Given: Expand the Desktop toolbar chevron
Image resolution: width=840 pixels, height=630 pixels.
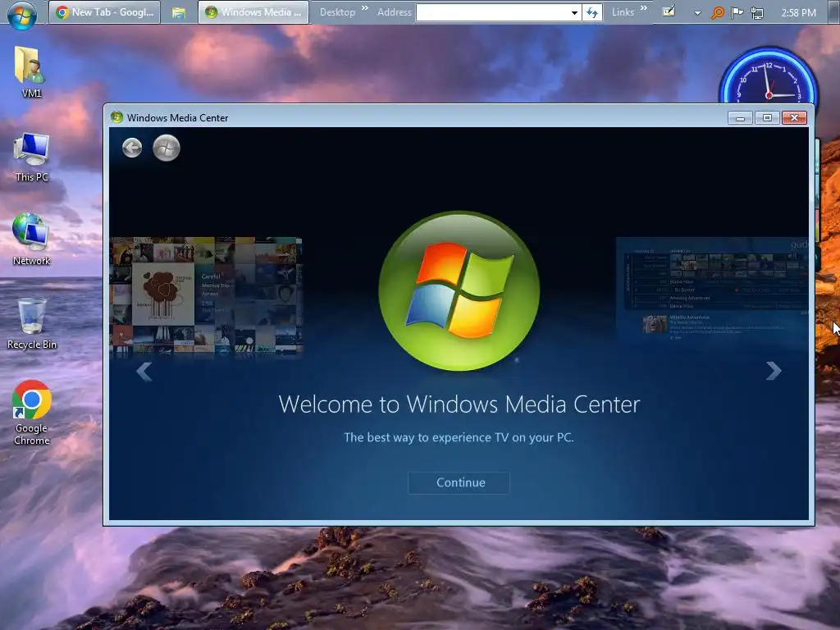Looking at the screenshot, I should click(365, 8).
